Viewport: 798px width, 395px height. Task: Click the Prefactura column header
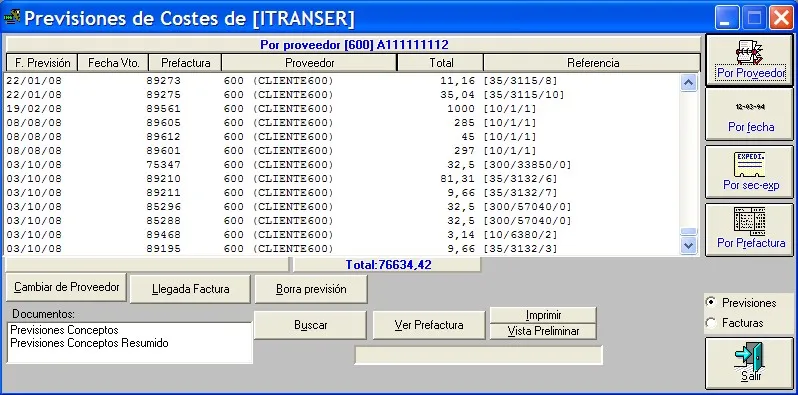pyautogui.click(x=185, y=63)
